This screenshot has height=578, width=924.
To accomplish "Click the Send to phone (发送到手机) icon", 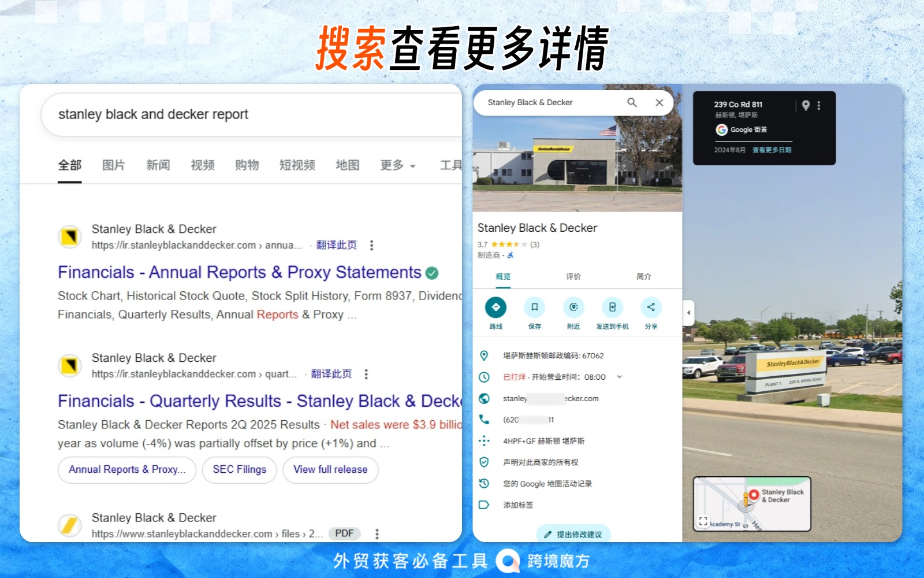I will [x=612, y=307].
